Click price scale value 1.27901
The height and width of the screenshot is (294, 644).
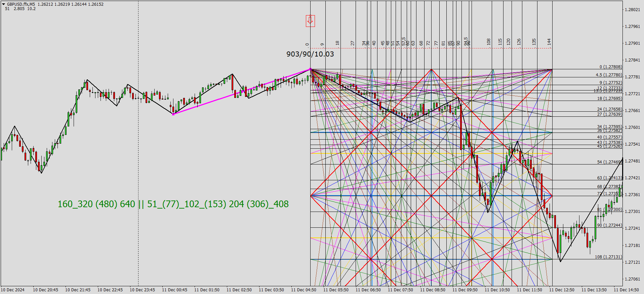pos(633,43)
